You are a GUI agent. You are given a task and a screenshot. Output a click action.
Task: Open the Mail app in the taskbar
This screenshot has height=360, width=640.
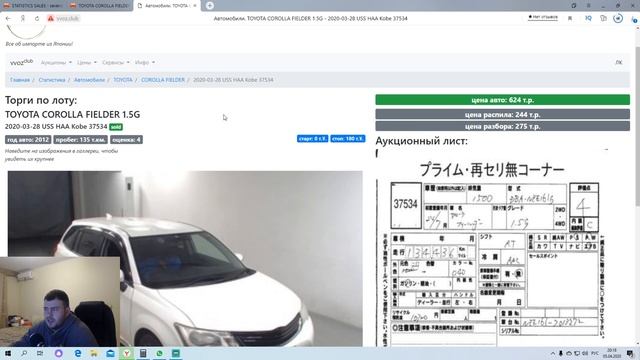coord(111,353)
